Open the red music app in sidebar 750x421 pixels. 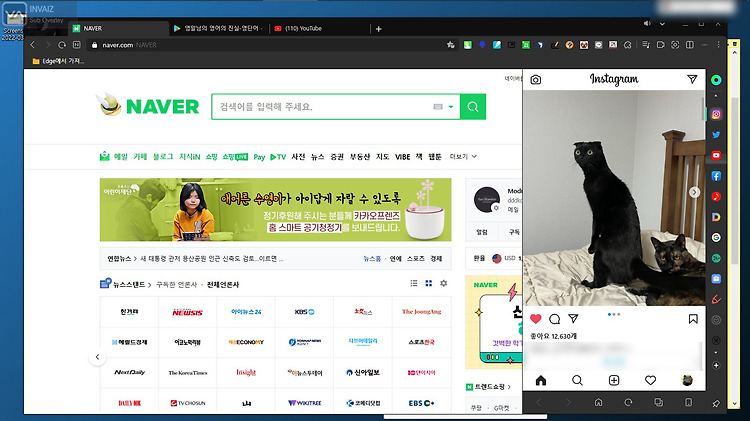point(716,197)
